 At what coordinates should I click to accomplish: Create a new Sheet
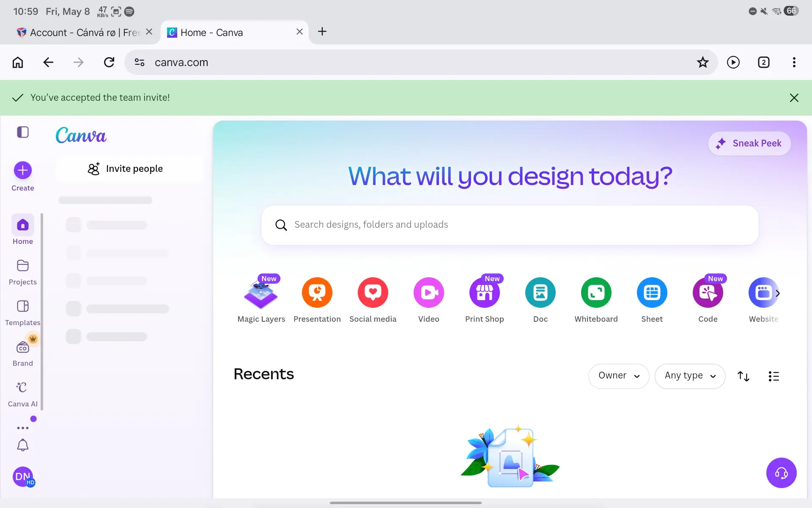[652, 300]
